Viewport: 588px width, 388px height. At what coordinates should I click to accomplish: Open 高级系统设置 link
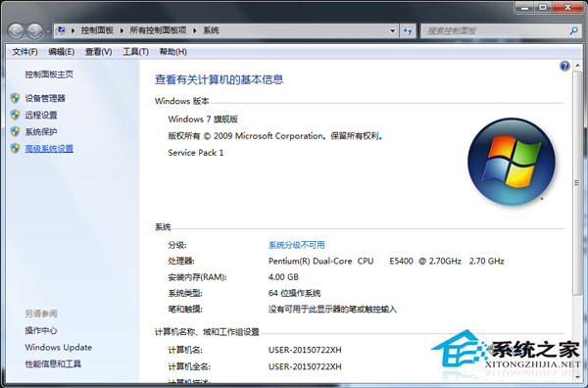click(x=49, y=149)
